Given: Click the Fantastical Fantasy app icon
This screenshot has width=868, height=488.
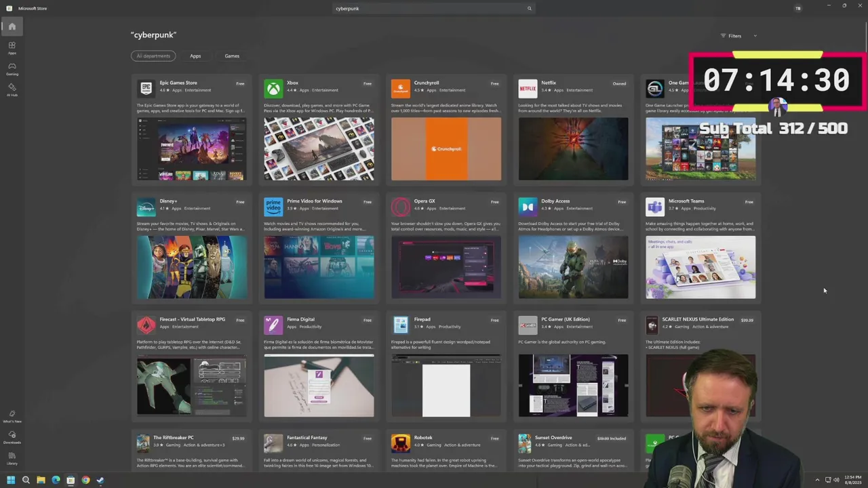Looking at the screenshot, I should click(273, 443).
